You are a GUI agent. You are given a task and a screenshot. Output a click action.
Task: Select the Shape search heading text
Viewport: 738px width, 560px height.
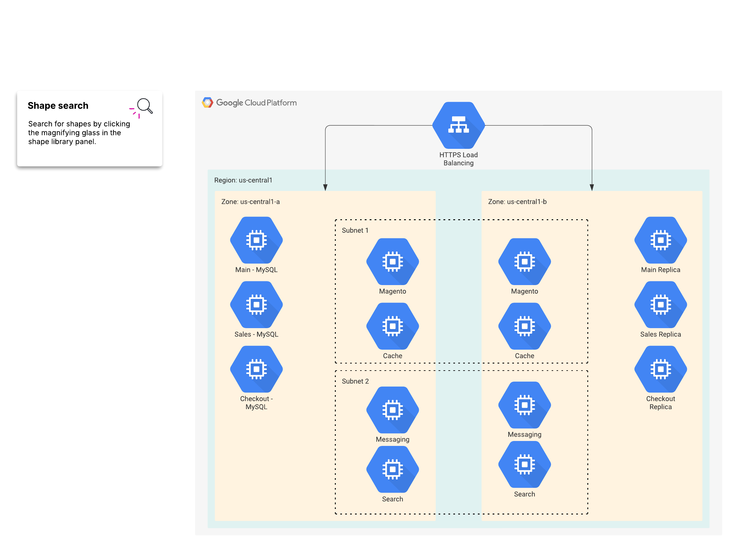[x=58, y=105]
